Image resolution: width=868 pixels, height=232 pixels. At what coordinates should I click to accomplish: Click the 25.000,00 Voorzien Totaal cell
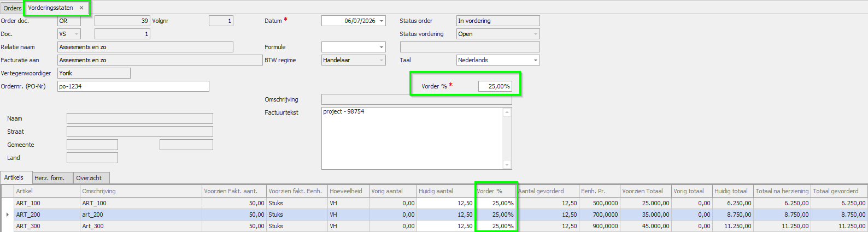pos(646,203)
